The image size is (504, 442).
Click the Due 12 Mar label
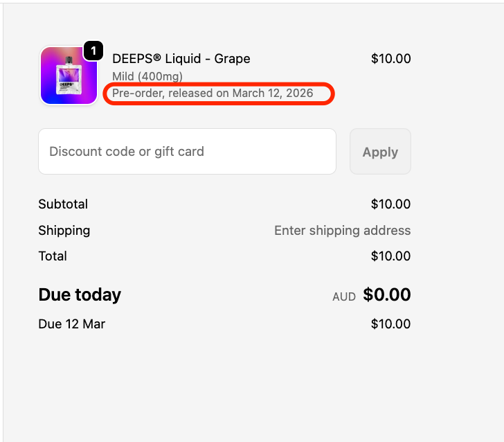72,324
